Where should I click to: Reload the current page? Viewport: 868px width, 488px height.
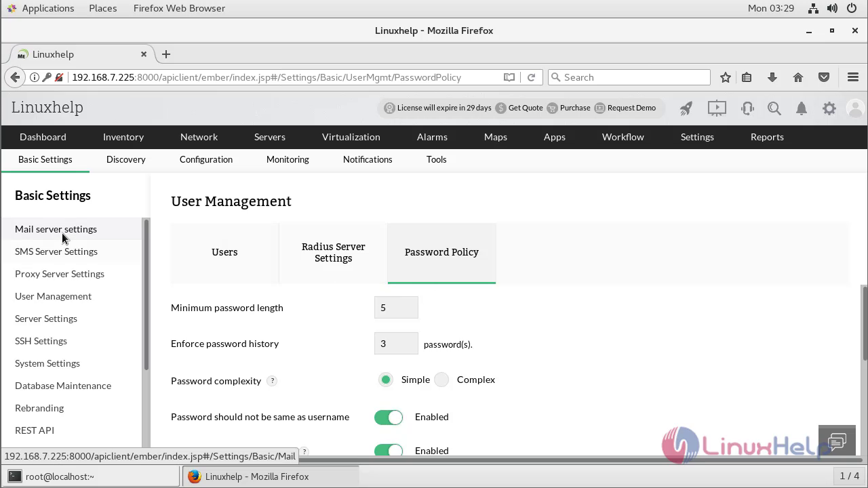point(531,77)
